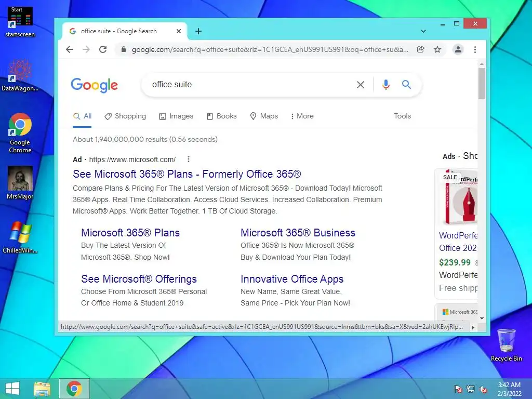Image resolution: width=532 pixels, height=399 pixels.
Task: Click the lock icon in address bar
Action: [124, 49]
